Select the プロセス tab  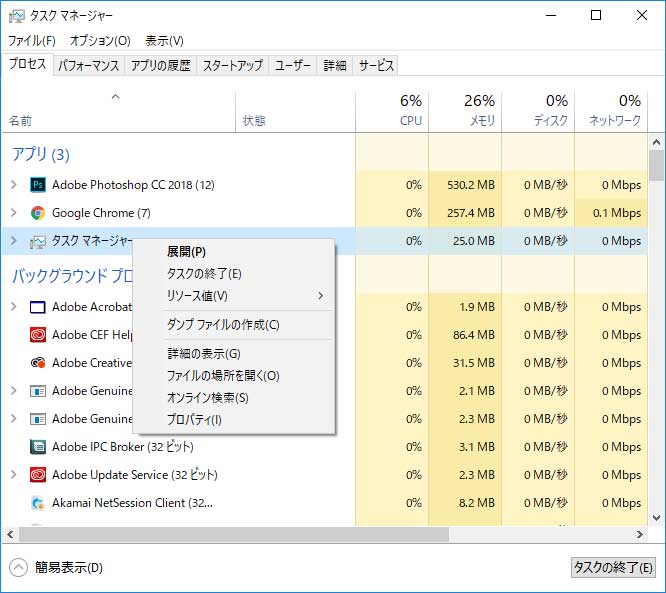click(x=28, y=64)
